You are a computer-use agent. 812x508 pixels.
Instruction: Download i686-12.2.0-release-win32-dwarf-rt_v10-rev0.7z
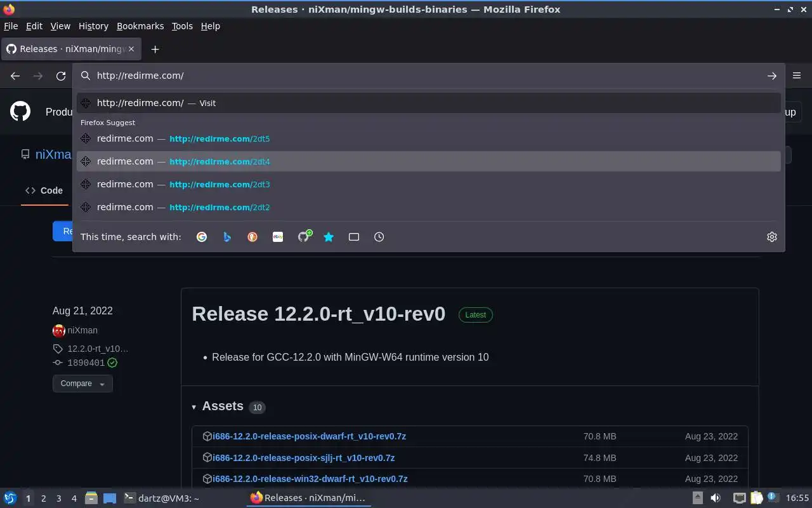click(x=310, y=479)
